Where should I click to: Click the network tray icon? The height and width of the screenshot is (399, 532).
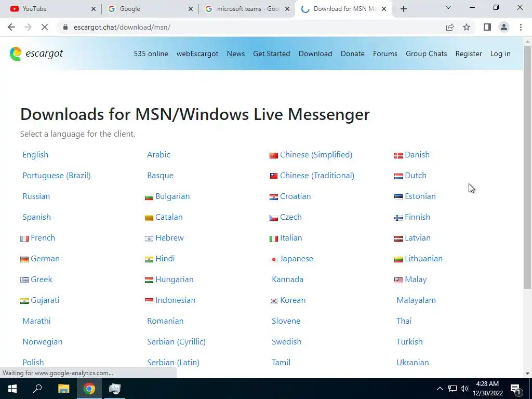coord(453,389)
